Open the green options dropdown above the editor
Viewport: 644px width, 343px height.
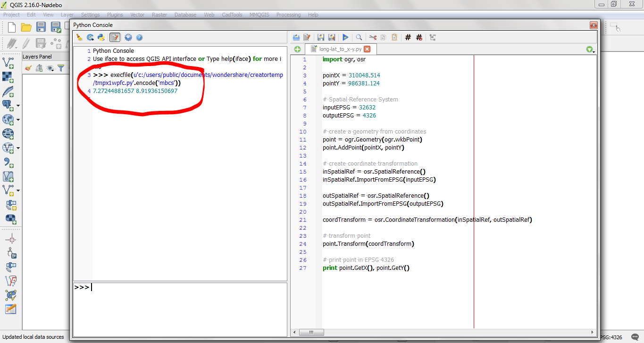click(x=589, y=49)
